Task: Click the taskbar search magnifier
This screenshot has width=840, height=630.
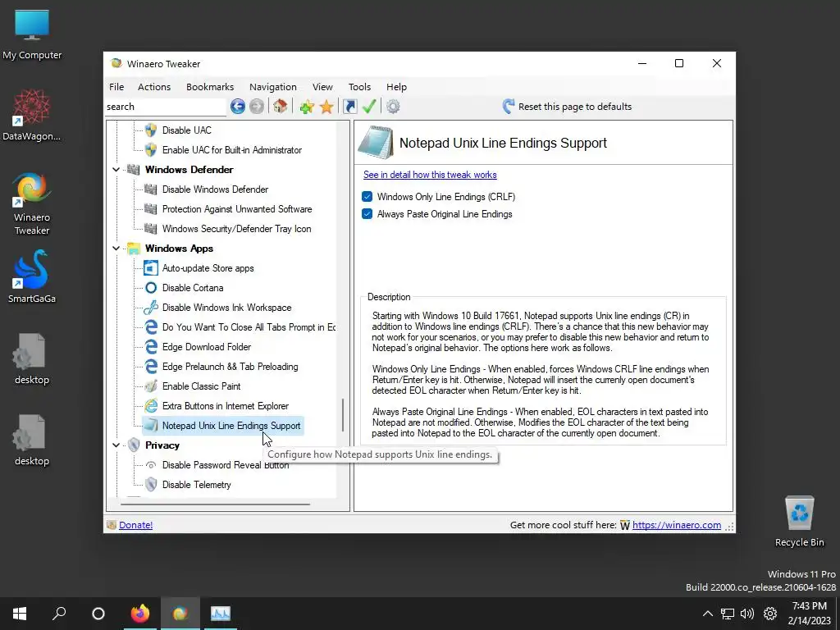Action: click(59, 614)
